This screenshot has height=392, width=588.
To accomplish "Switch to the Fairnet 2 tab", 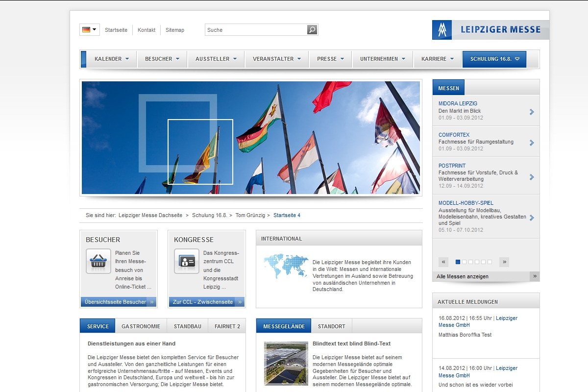I will coord(227,326).
